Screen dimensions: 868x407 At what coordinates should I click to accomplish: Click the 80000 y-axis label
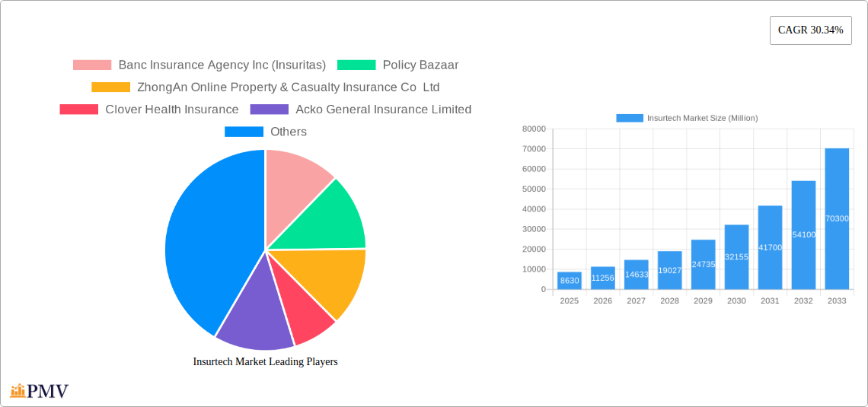pos(535,129)
